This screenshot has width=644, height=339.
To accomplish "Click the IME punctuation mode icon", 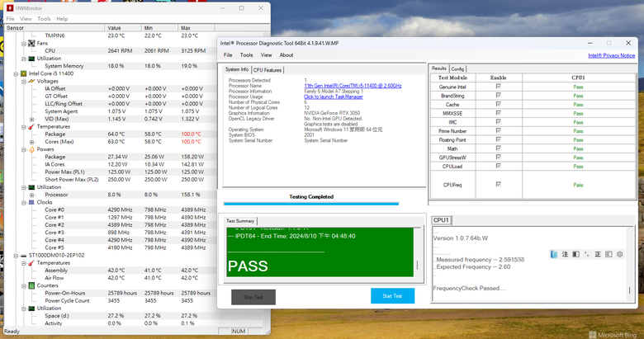I will pos(586,254).
